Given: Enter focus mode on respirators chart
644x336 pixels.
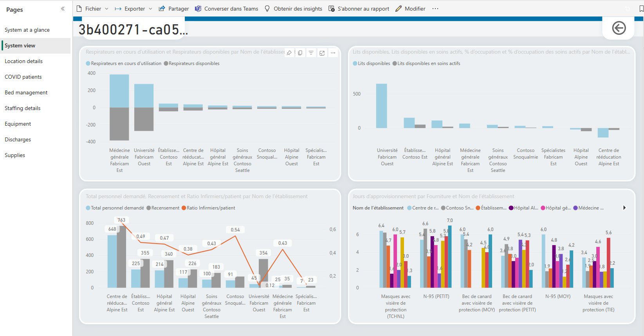Looking at the screenshot, I should point(322,53).
